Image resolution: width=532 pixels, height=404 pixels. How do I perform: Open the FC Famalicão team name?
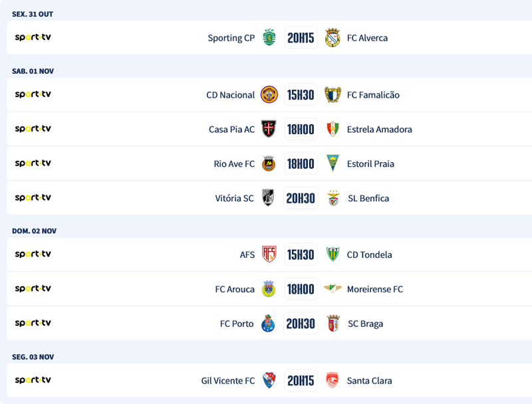pyautogui.click(x=373, y=95)
